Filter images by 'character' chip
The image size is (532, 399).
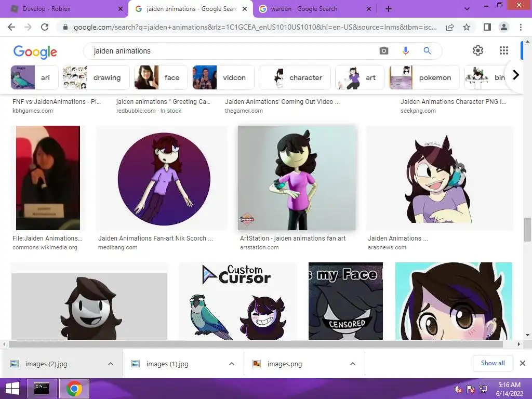(295, 77)
